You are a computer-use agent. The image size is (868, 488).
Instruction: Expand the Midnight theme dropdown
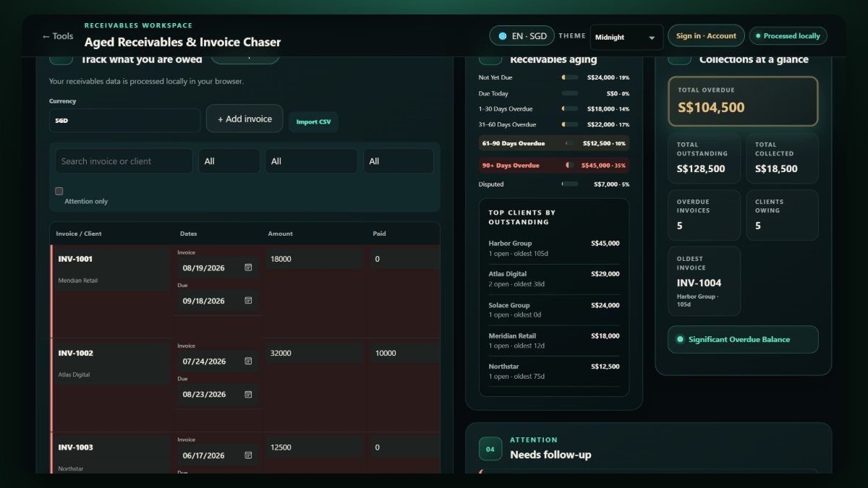pyautogui.click(x=626, y=37)
